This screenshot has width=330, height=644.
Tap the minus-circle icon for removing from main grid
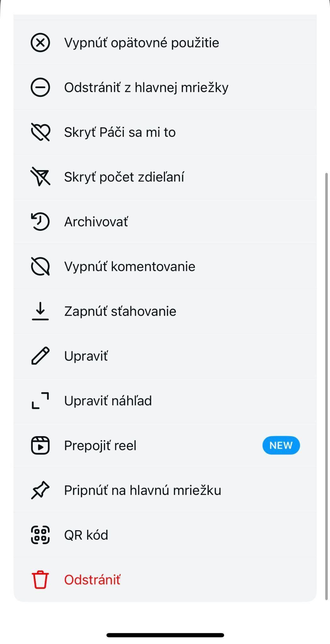point(40,87)
